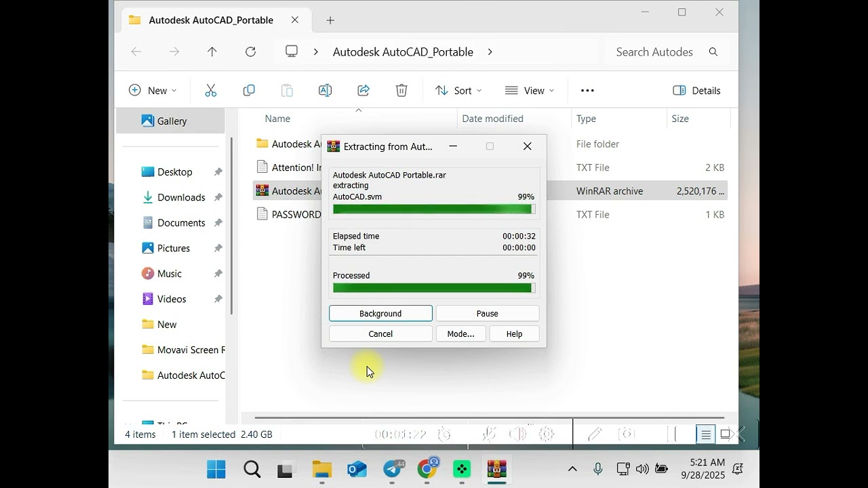Image resolution: width=868 pixels, height=488 pixels.
Task: Click the Cut scissors icon in toolbar
Action: (x=210, y=90)
